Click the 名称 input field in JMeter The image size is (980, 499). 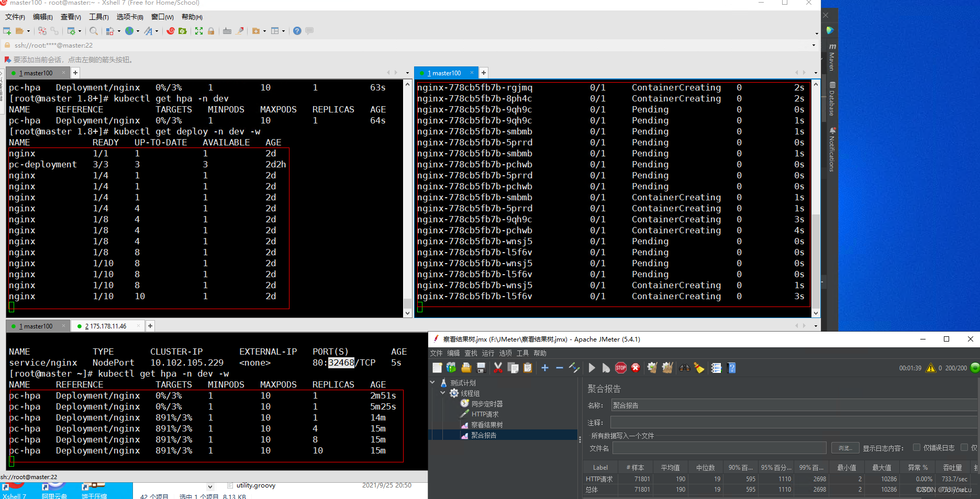794,405
